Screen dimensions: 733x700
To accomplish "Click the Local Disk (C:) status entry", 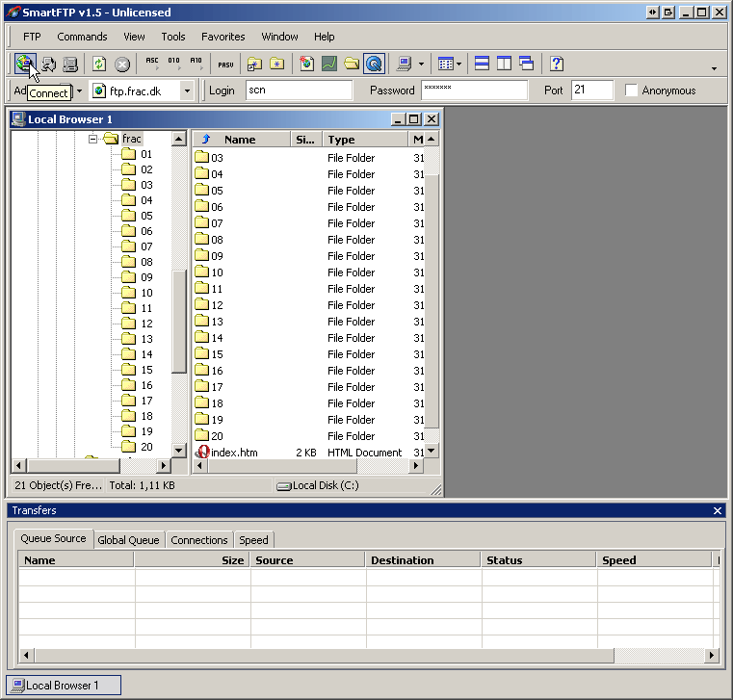I will click(318, 485).
